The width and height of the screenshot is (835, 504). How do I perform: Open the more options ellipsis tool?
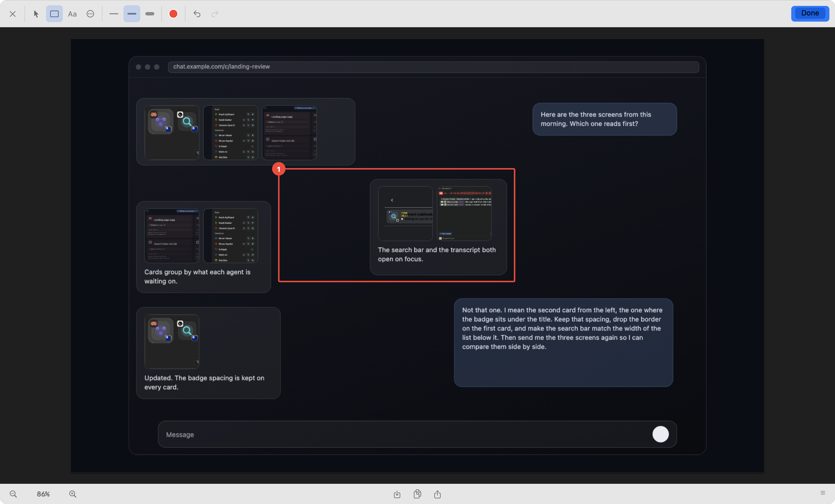coord(90,14)
